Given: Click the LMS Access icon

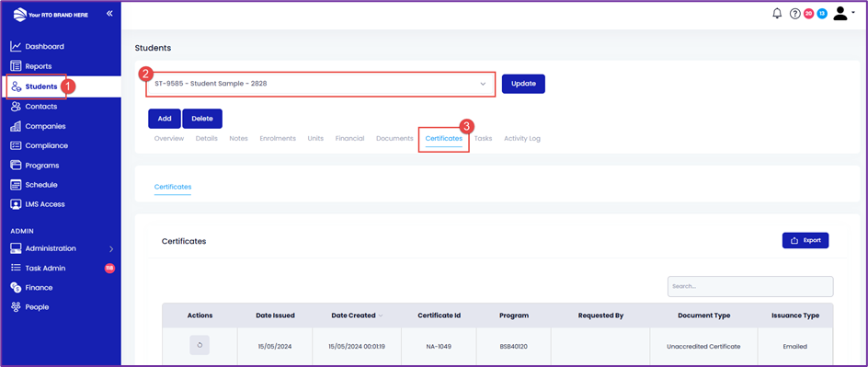Looking at the screenshot, I should coord(16,204).
